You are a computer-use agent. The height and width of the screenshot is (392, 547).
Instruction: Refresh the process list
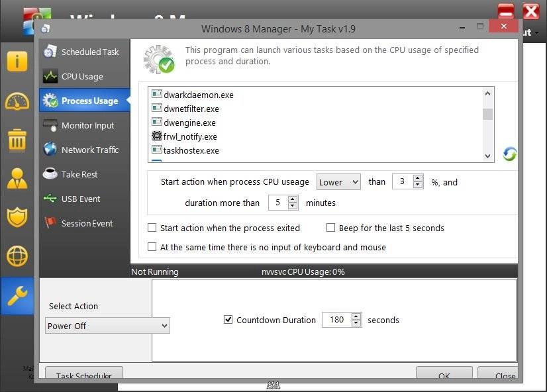tap(510, 154)
